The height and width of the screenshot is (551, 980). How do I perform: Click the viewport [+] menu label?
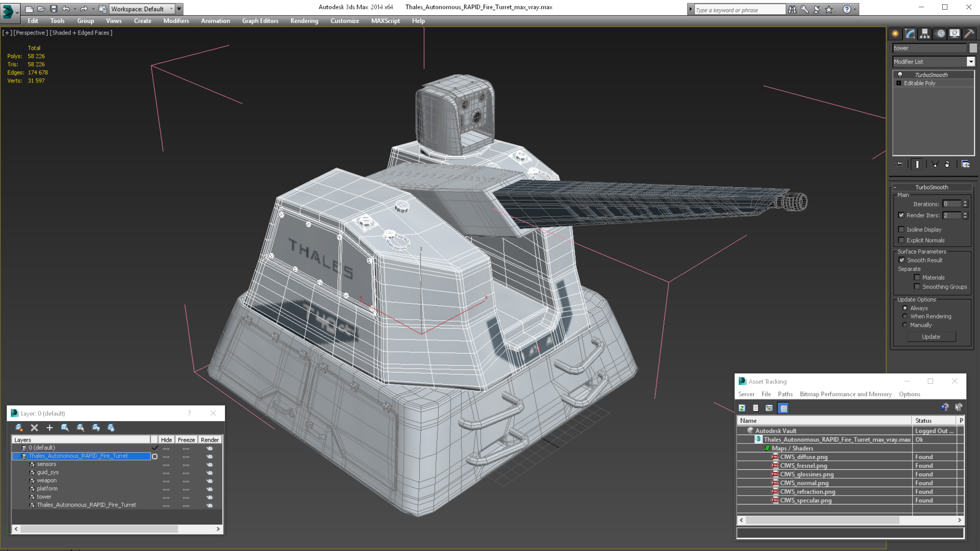tap(7, 33)
